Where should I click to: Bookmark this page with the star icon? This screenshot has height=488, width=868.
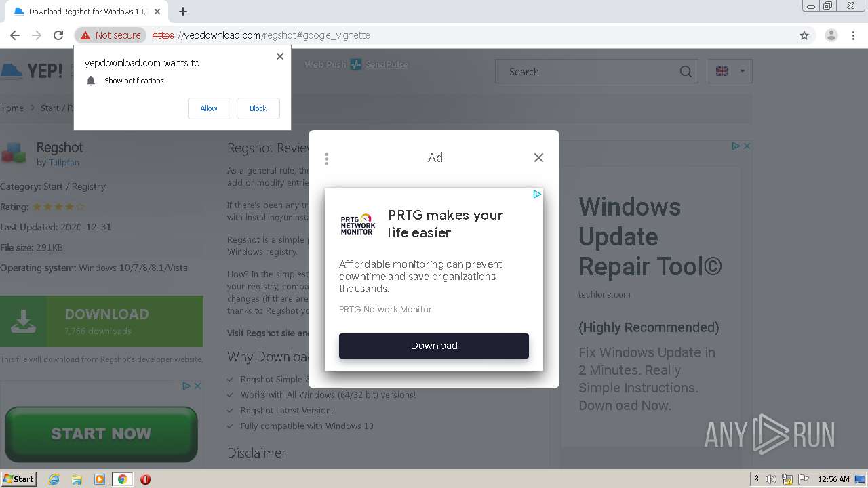point(804,35)
